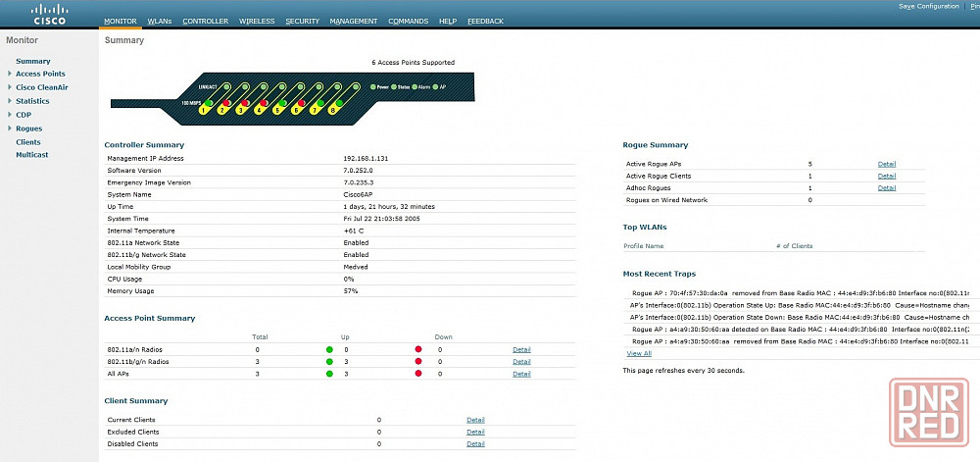This screenshot has width=980, height=462.
Task: Expand Cisco CleanAir sidebar section
Action: tap(10, 87)
